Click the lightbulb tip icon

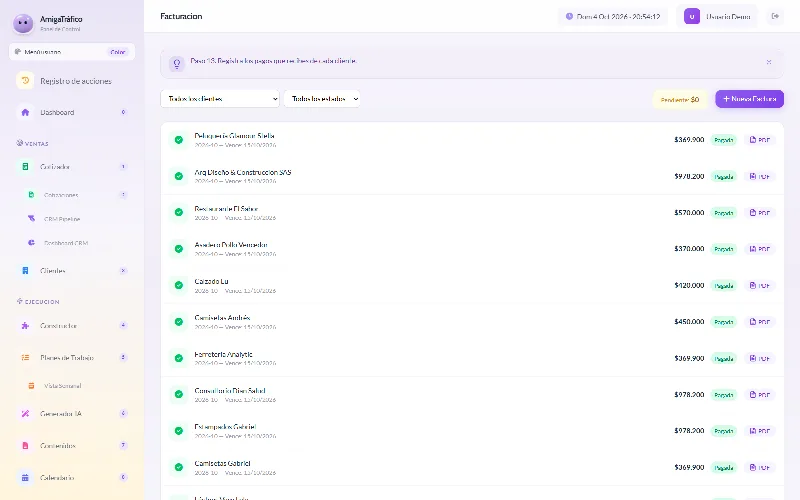(x=177, y=64)
